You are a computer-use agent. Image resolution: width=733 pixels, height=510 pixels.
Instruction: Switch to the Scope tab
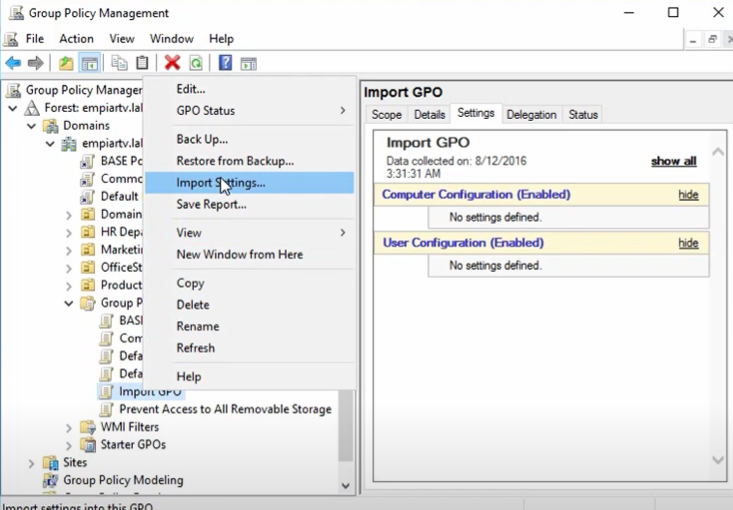coord(386,115)
